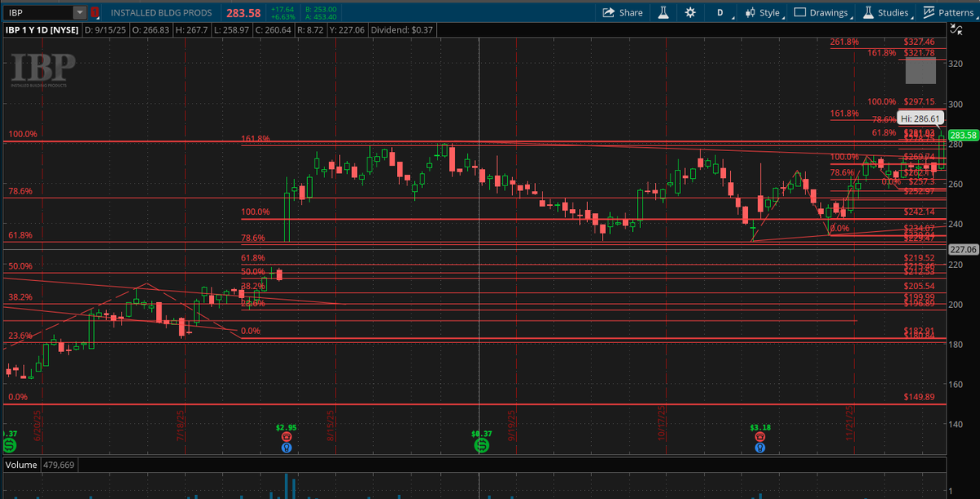The height and width of the screenshot is (499, 980).
Task: Click the Volume study label
Action: [20, 465]
